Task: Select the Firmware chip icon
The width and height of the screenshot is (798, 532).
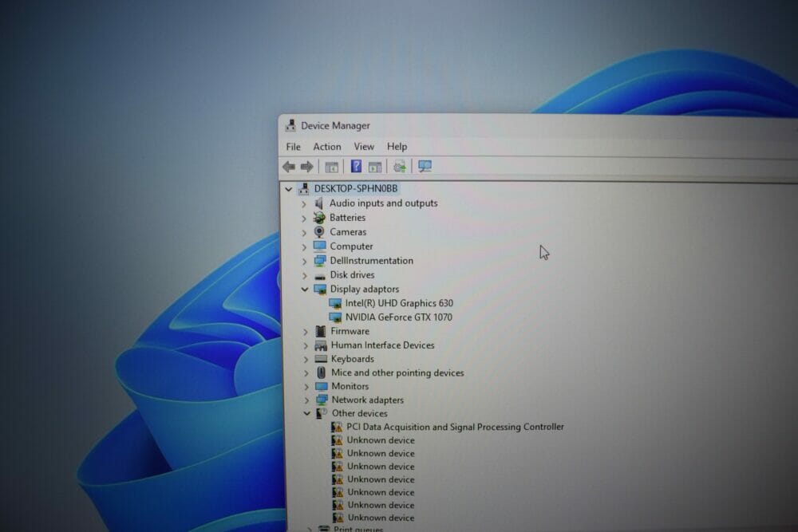Action: pos(321,331)
